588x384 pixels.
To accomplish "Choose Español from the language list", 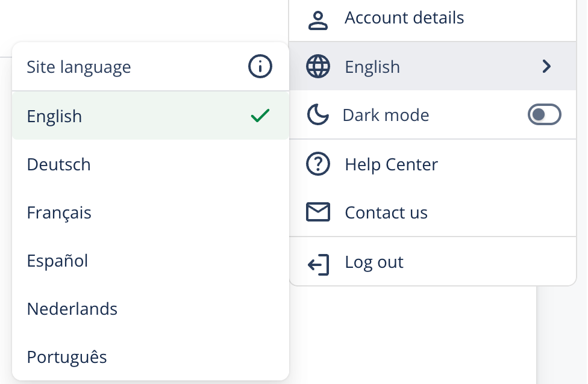I will (x=58, y=261).
